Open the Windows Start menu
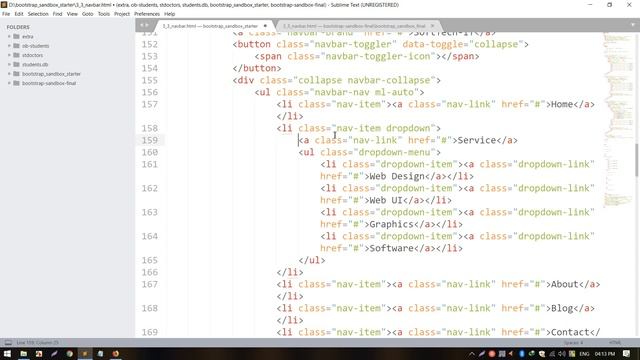This screenshot has height=360, width=640. click(x=7, y=353)
